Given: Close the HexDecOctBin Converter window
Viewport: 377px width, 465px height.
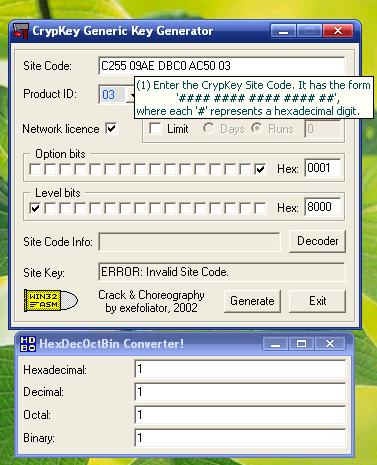Looking at the screenshot, I should (330, 344).
